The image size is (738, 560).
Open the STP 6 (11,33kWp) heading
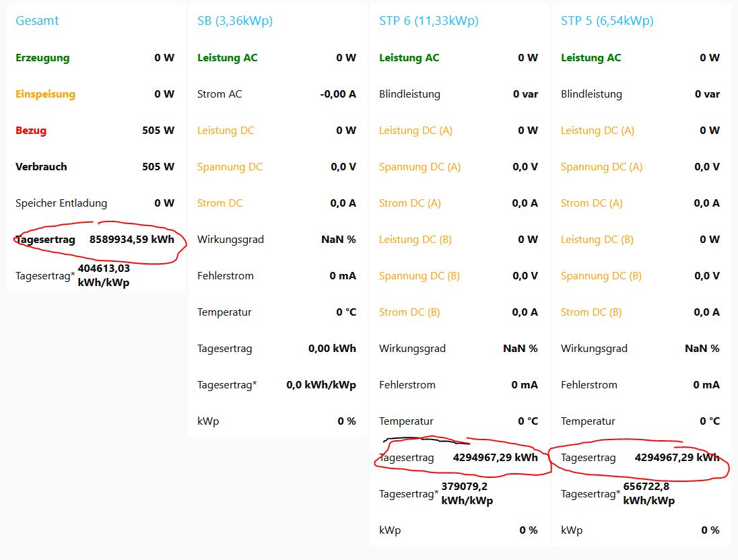click(x=428, y=21)
